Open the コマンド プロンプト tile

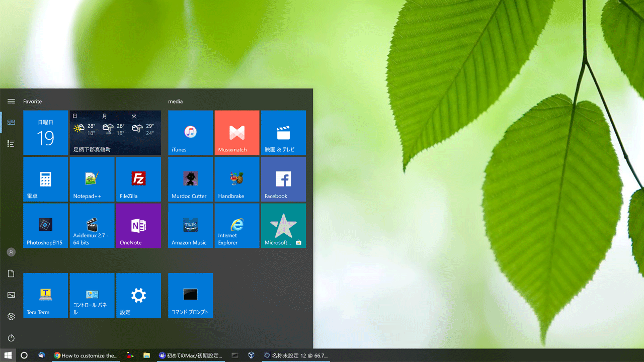pyautogui.click(x=190, y=295)
